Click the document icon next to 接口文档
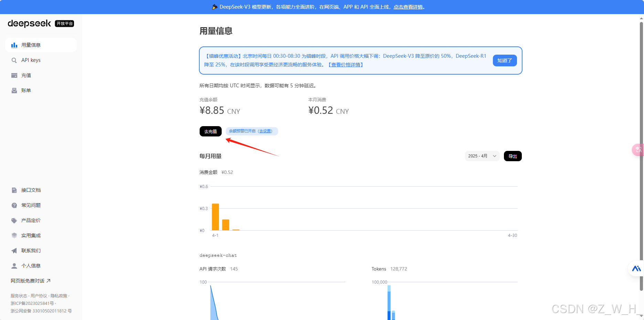This screenshot has height=320, width=644. [14, 190]
